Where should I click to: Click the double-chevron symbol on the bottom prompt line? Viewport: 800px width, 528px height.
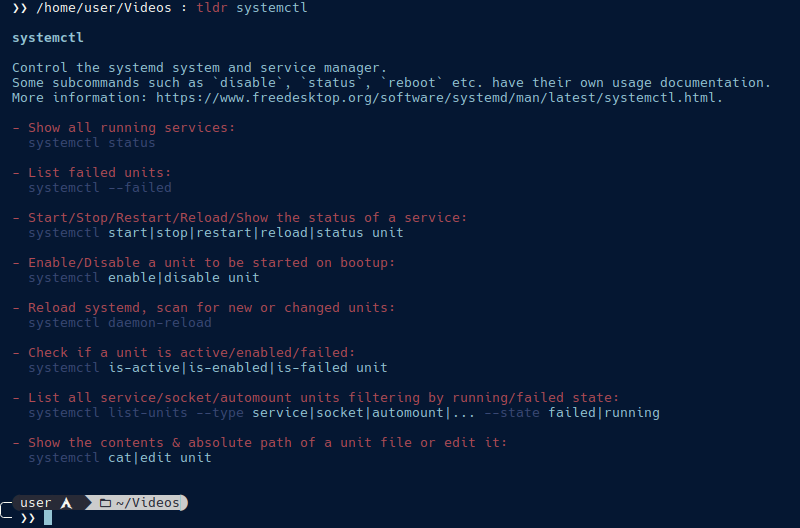point(28,518)
